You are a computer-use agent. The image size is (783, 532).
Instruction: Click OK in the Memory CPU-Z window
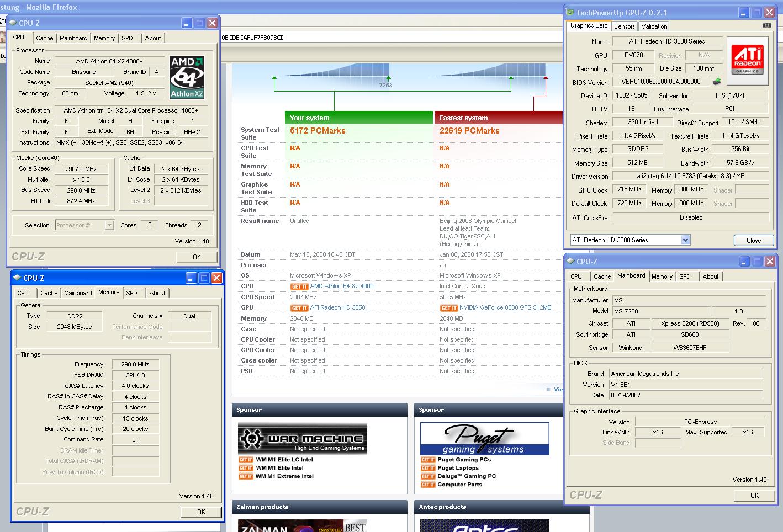pyautogui.click(x=201, y=512)
